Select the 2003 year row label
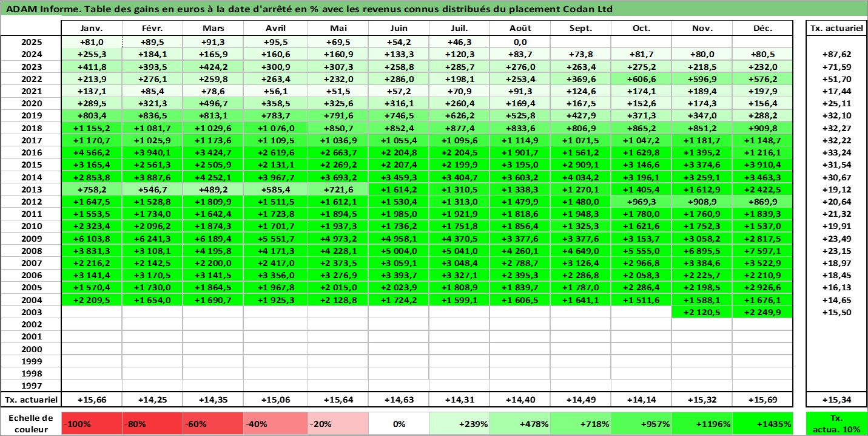Image resolution: width=868 pixels, height=436 pixels. tap(31, 312)
